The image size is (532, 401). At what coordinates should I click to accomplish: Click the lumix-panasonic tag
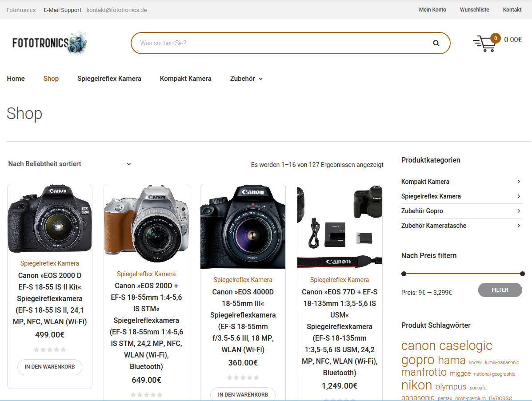(502, 363)
